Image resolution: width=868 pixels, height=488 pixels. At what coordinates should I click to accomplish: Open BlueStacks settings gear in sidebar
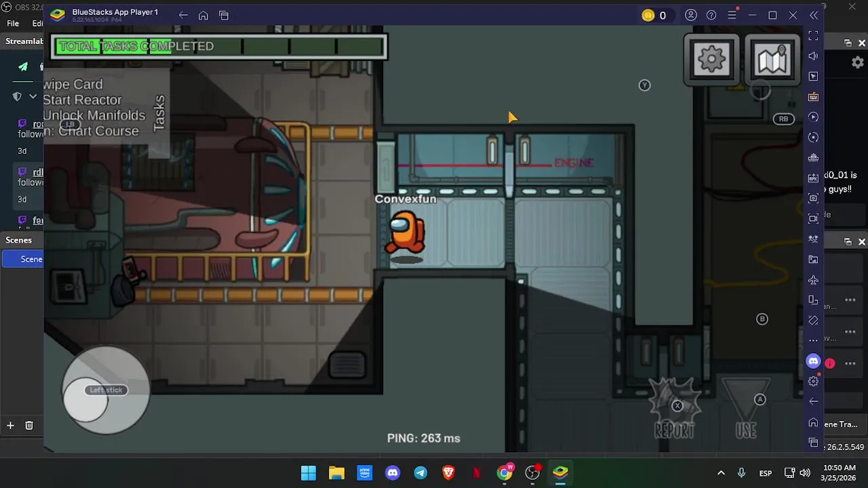coord(814,382)
